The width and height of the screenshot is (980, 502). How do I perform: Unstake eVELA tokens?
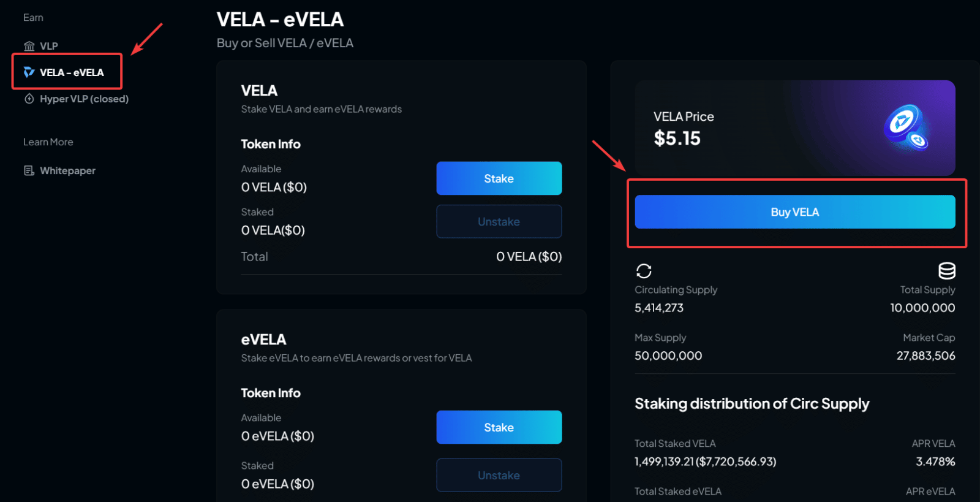point(499,475)
